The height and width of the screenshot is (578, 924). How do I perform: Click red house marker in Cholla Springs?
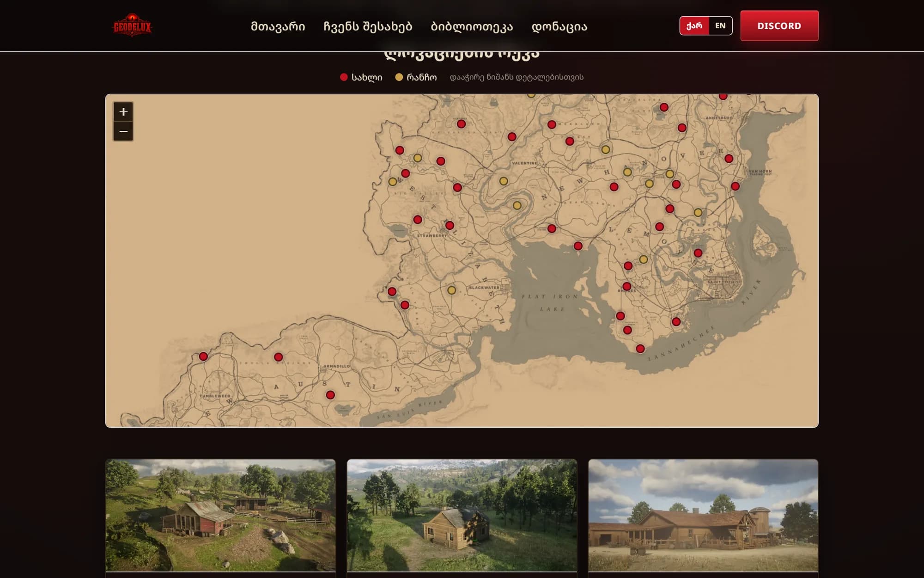coord(278,357)
